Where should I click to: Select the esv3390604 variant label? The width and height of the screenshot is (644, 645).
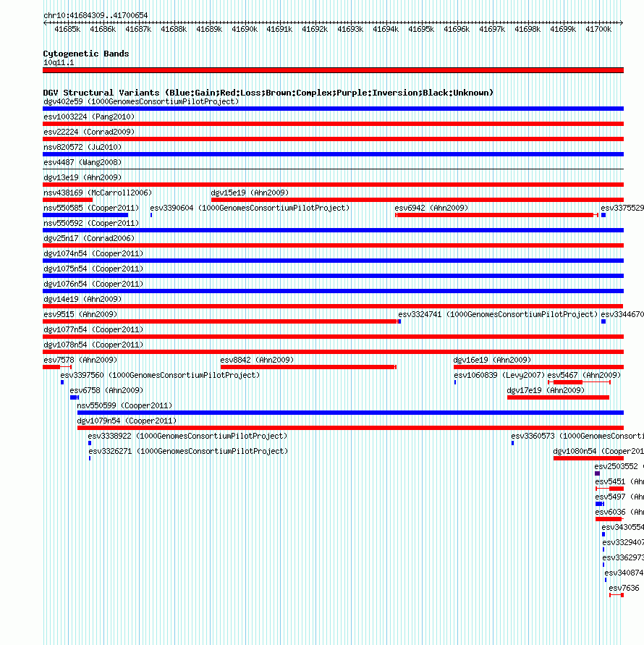coord(250,208)
